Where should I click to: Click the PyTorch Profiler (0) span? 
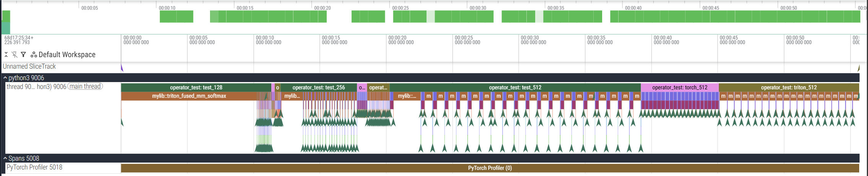[490, 168]
